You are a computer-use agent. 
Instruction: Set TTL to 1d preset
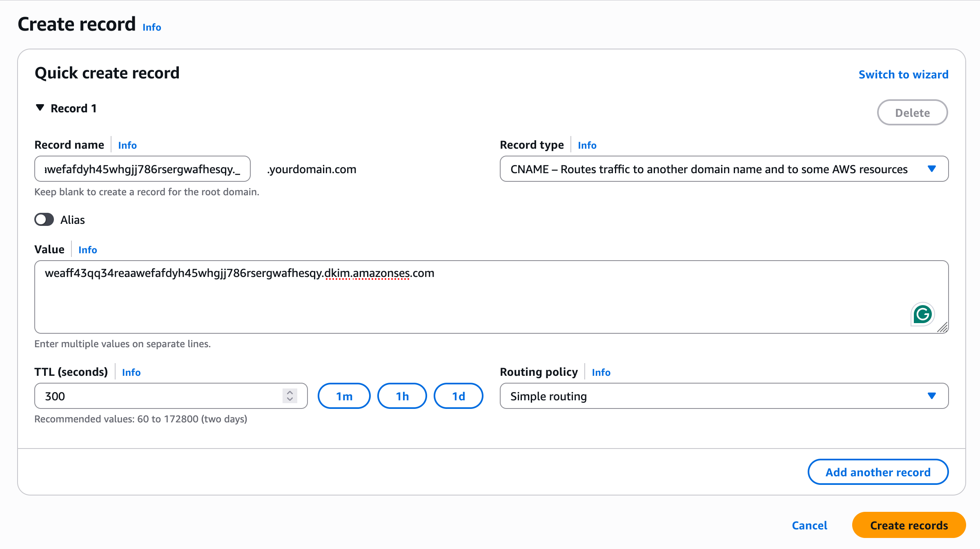point(458,396)
